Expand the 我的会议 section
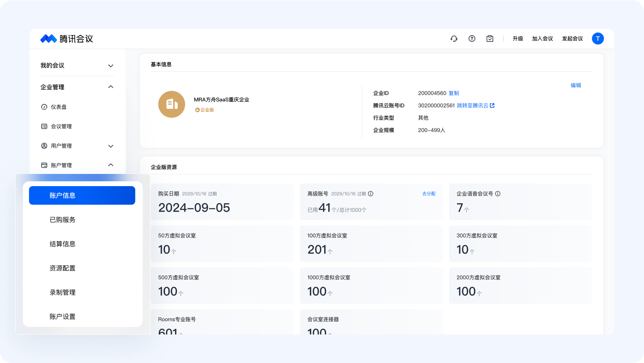 [x=110, y=66]
